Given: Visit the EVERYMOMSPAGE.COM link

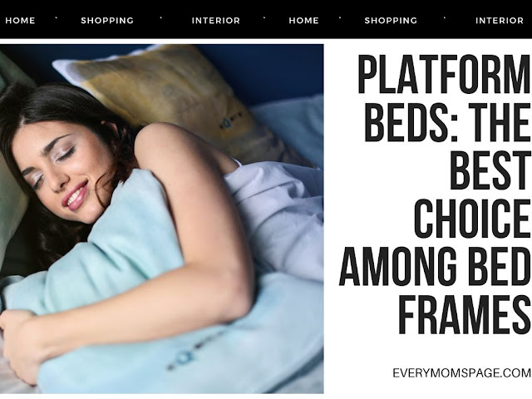Looking at the screenshot, I should [462, 373].
